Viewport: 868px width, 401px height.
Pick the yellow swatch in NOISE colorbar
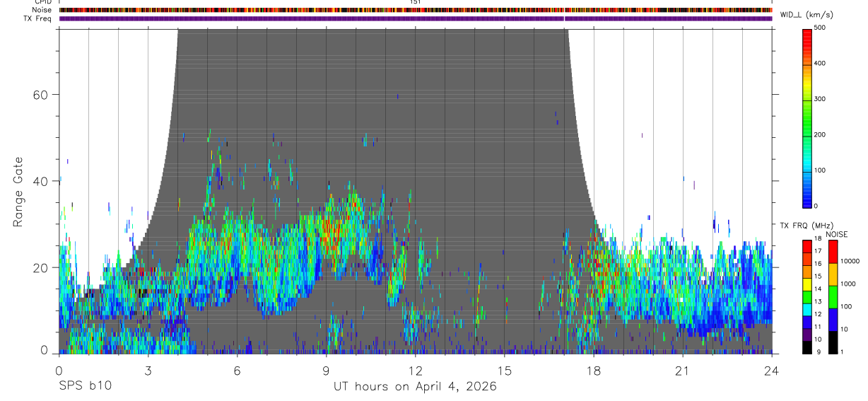[833, 274]
